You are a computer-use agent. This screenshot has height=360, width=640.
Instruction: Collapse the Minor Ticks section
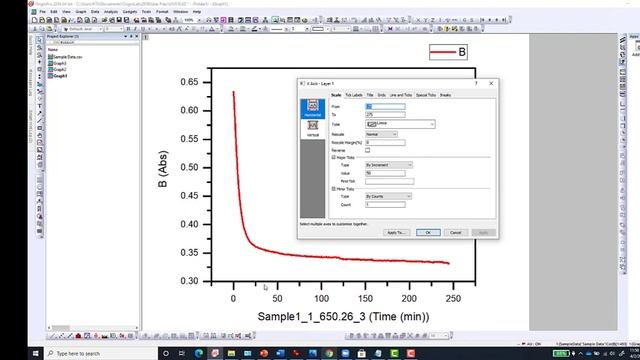coord(333,189)
